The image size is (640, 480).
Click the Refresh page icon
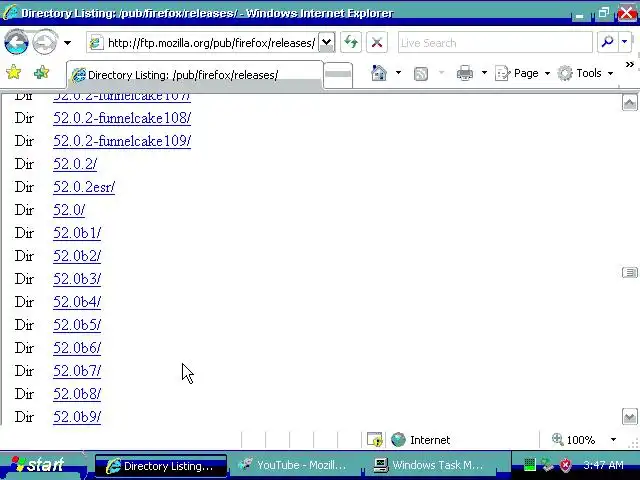pyautogui.click(x=351, y=42)
